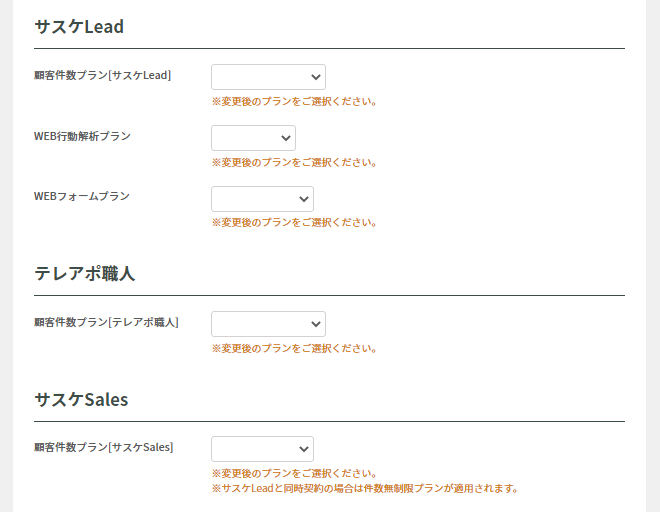This screenshot has width=660, height=512.
Task: Click the サスケSales section heading
Action: pyautogui.click(x=81, y=399)
